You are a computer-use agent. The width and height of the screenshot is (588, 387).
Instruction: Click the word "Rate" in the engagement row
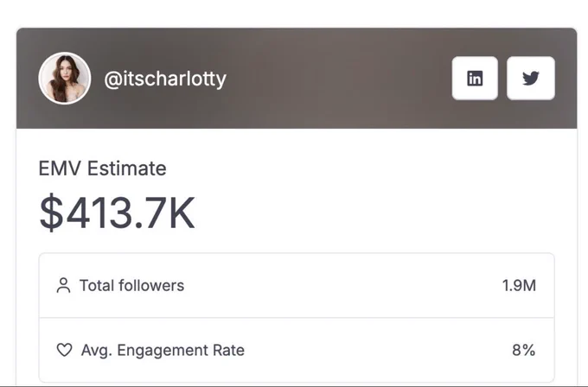pyautogui.click(x=228, y=350)
